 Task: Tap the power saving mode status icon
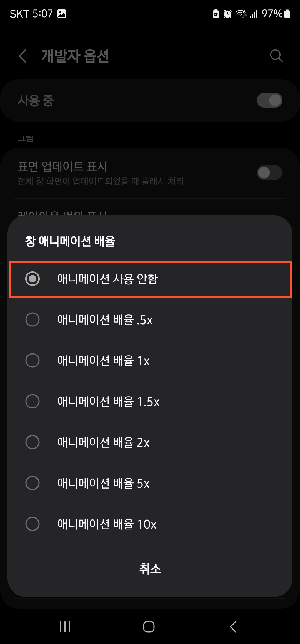click(216, 14)
